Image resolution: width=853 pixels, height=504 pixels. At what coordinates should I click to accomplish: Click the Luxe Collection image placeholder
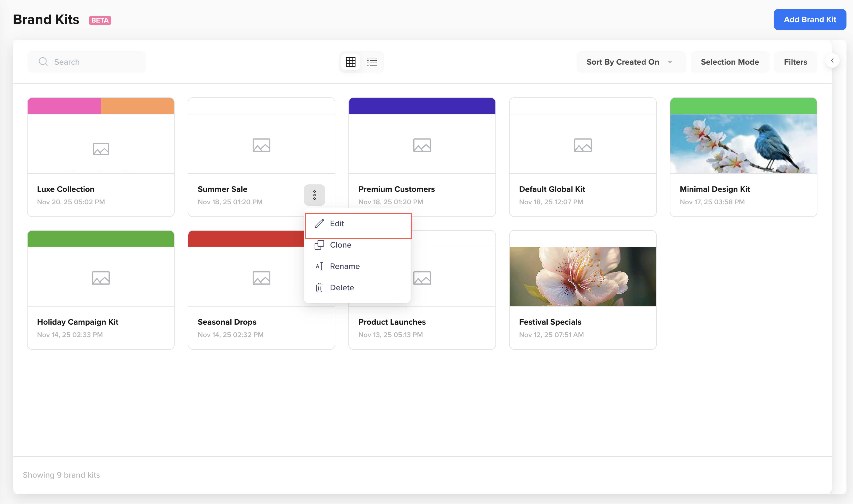pyautogui.click(x=101, y=149)
